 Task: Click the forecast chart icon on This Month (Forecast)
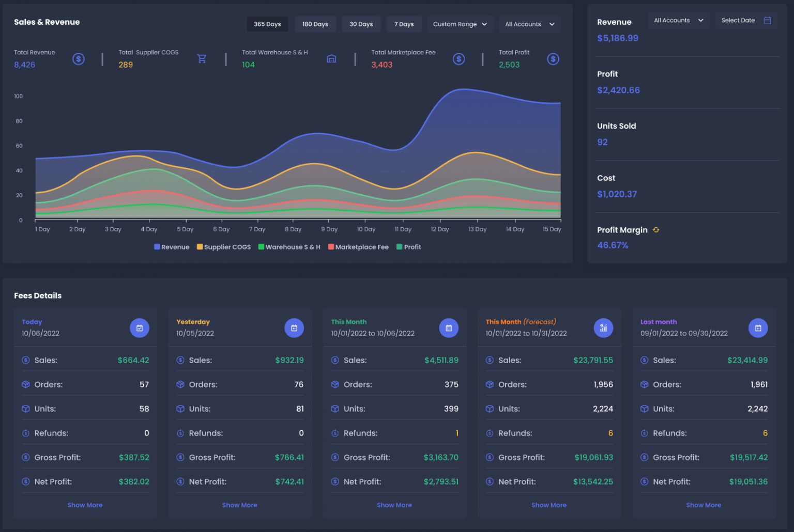pyautogui.click(x=603, y=328)
